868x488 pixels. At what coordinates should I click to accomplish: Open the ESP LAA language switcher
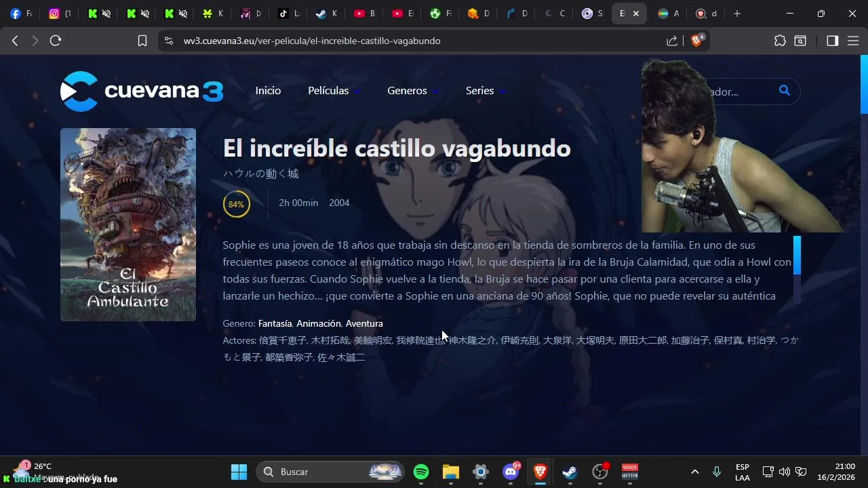[x=743, y=472]
